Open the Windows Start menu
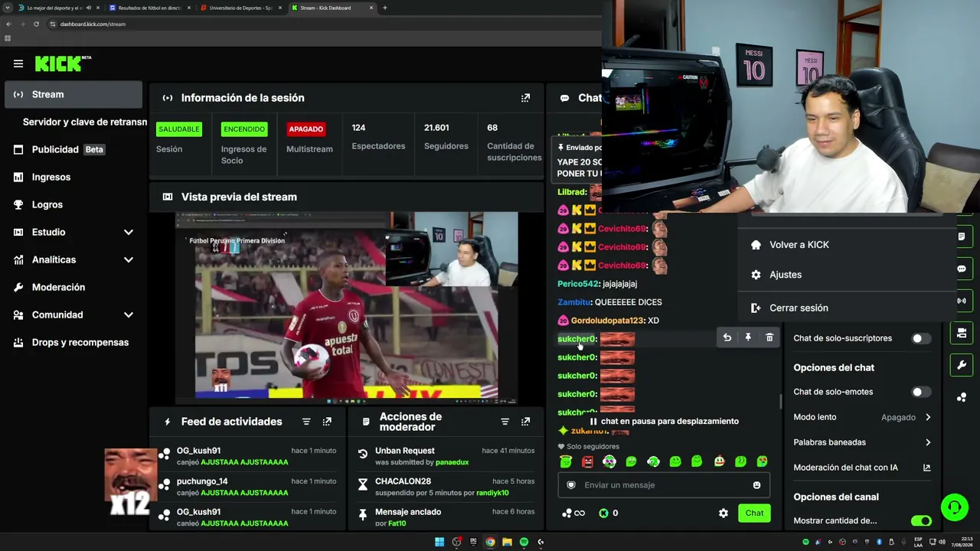980x551 pixels. pyautogui.click(x=439, y=542)
